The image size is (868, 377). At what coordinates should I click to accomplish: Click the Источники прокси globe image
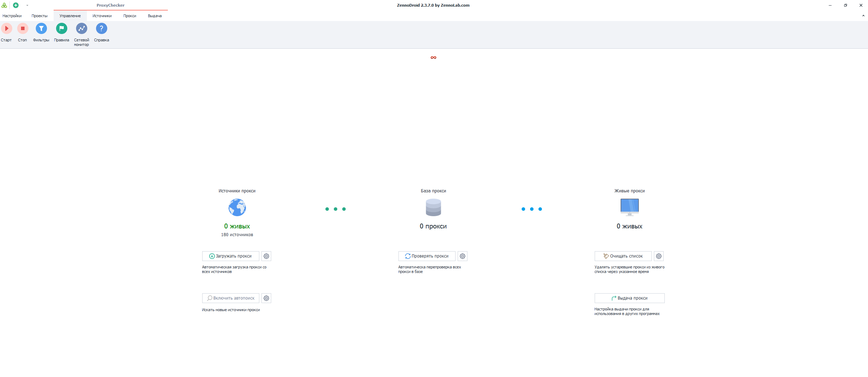coord(237,207)
